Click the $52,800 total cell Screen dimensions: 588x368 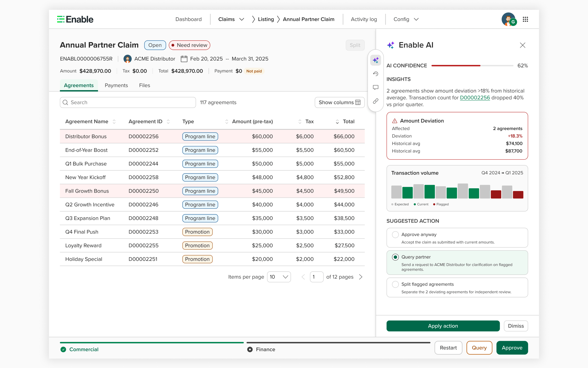[344, 177]
